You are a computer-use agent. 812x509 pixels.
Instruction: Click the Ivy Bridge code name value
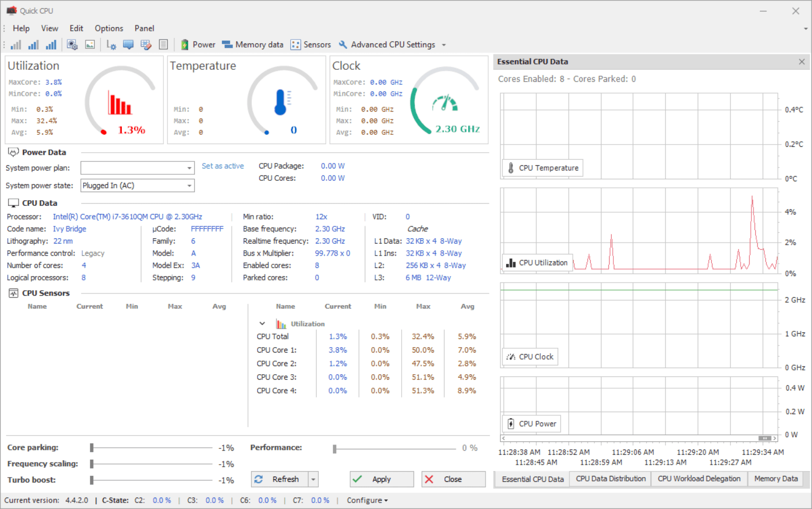click(x=69, y=229)
